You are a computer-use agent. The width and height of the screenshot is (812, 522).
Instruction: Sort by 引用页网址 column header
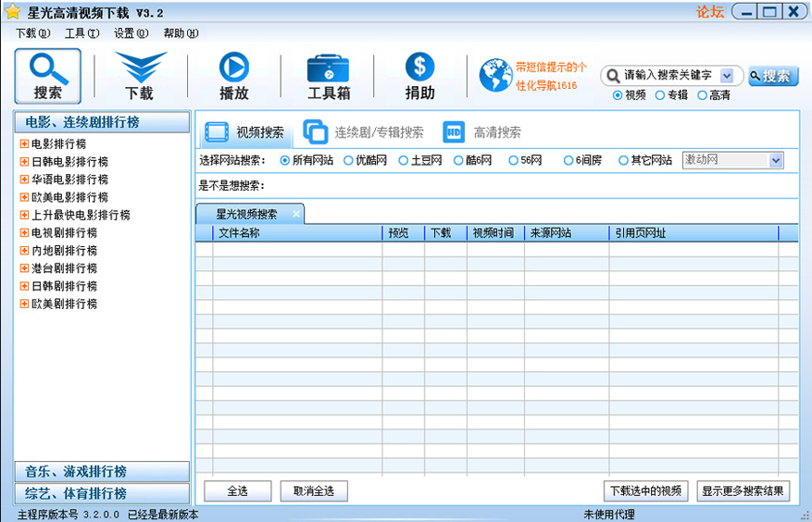693,233
